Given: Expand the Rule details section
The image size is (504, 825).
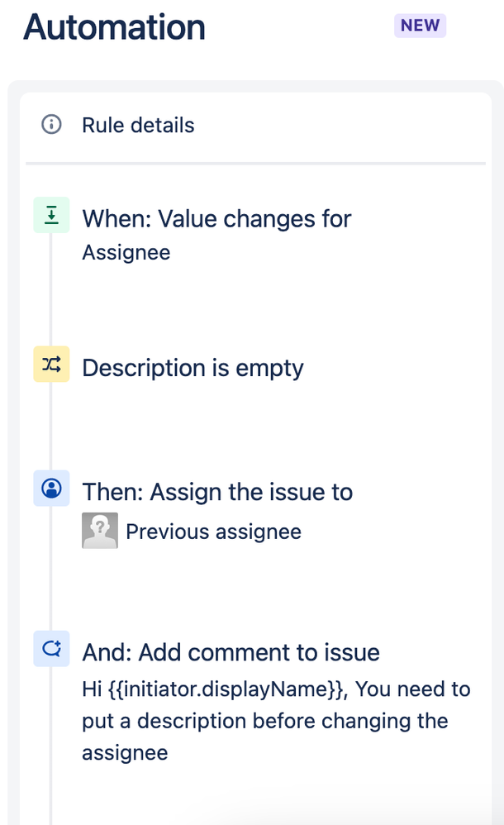Looking at the screenshot, I should coord(137,125).
